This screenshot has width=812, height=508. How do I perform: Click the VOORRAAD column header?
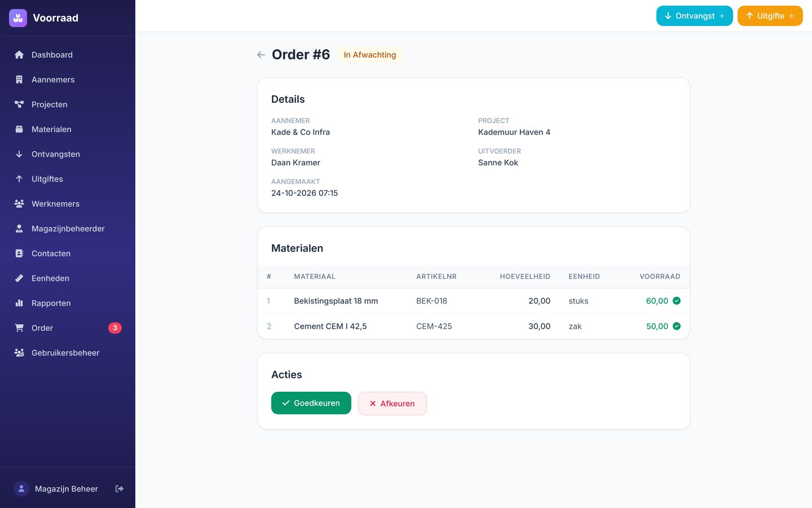point(660,277)
